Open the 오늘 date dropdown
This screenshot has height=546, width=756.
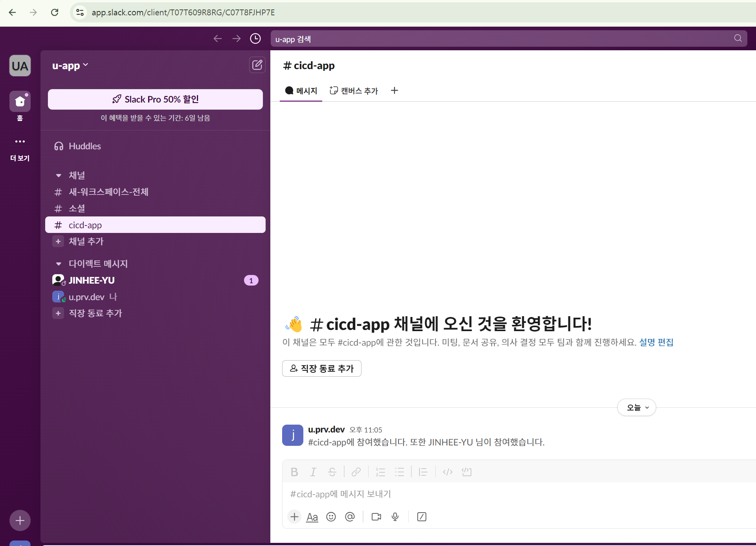(x=637, y=408)
